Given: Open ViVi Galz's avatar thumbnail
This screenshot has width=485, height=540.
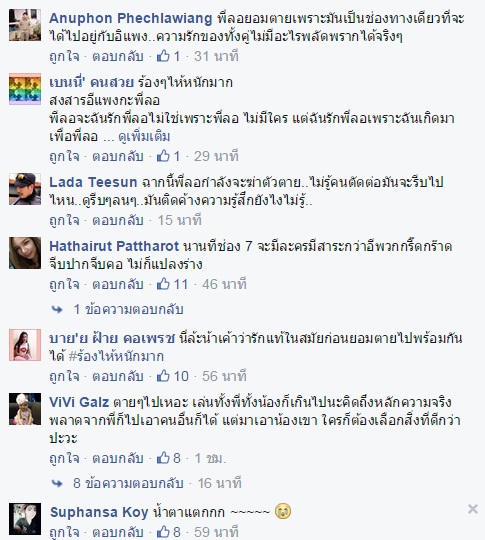Looking at the screenshot, I should (x=25, y=409).
